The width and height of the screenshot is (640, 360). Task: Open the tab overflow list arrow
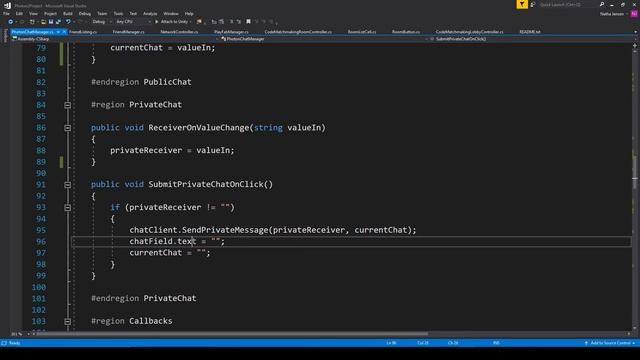pyautogui.click(x=635, y=32)
